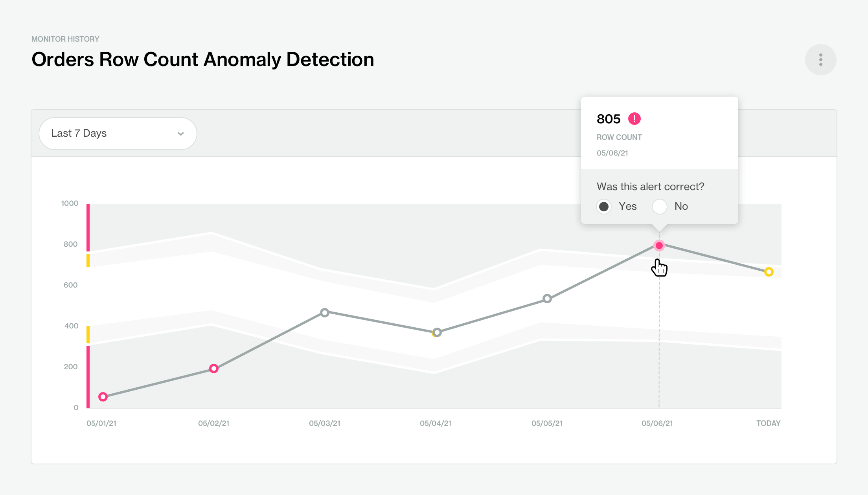Click the dropdown chevron arrow
868x495 pixels.
[x=181, y=134]
